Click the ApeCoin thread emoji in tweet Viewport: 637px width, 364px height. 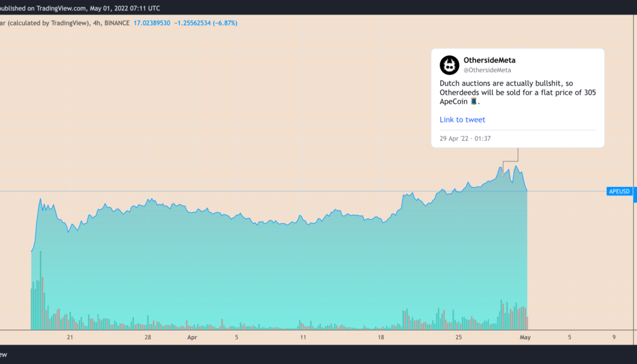coord(474,101)
